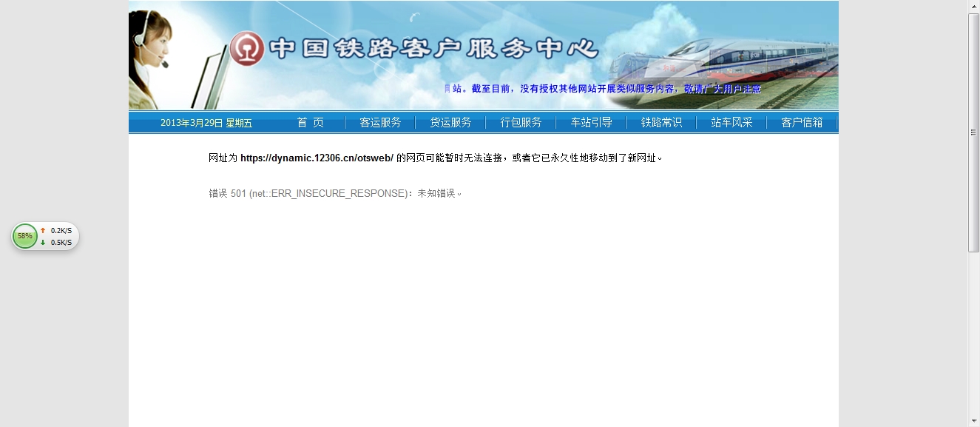
Task: Open the 车站引导 menu item
Action: click(591, 123)
